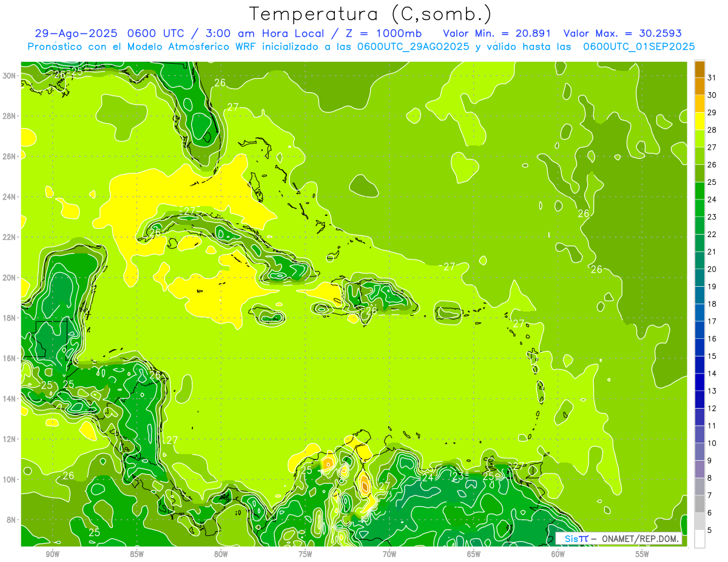The width and height of the screenshot is (728, 562).
Task: Pick the teal swatch between 19 and 20
Action: pos(699,278)
